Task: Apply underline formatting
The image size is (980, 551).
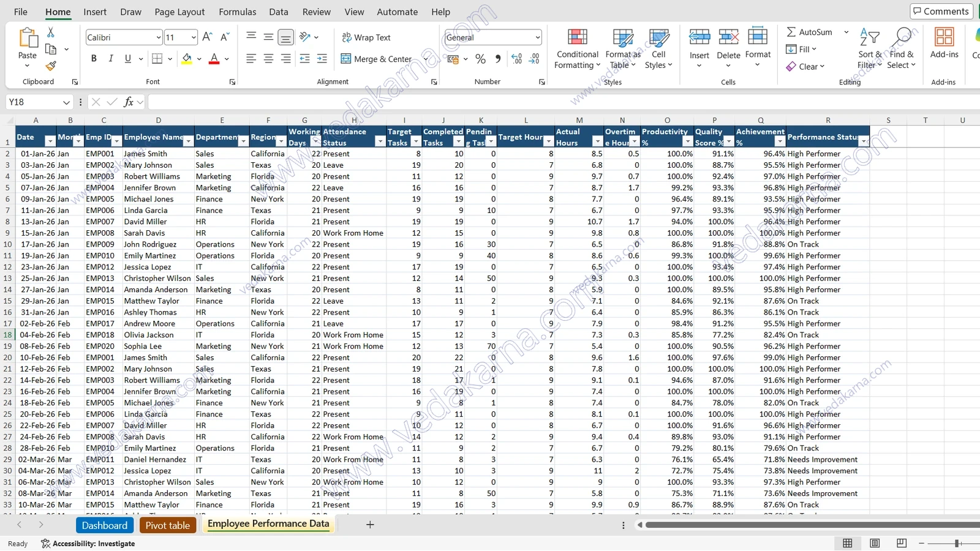Action: (x=128, y=59)
